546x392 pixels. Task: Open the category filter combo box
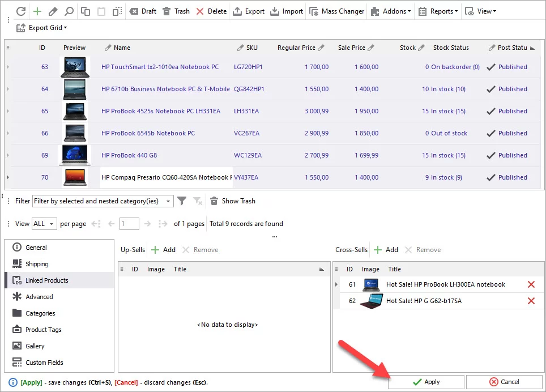pos(103,201)
